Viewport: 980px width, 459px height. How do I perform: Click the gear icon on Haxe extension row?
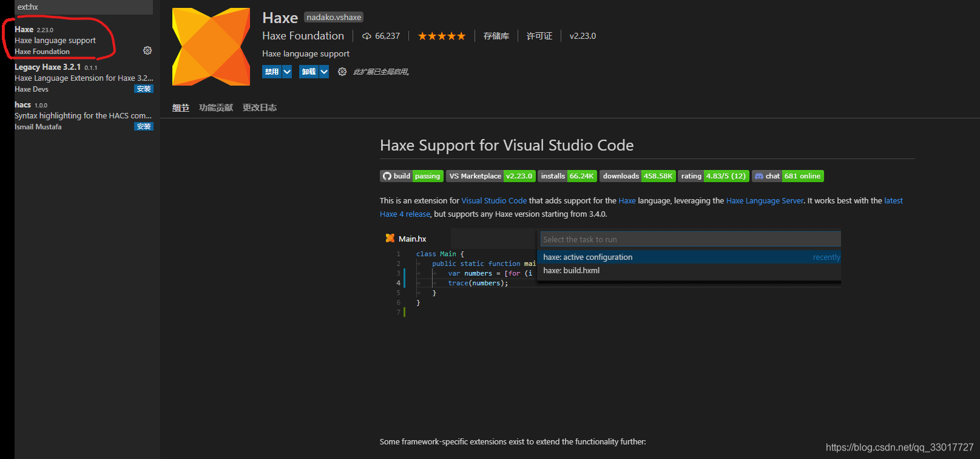[x=147, y=50]
